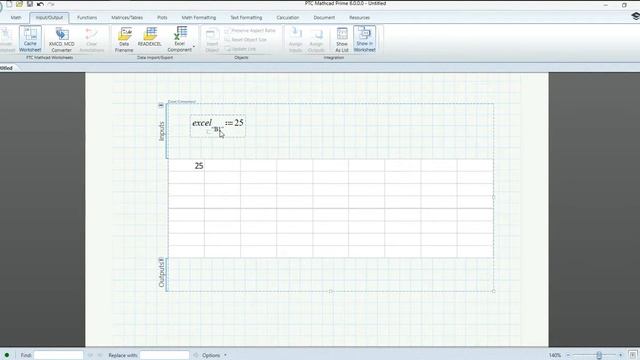
Task: Click the Outputs region label
Action: (161, 275)
